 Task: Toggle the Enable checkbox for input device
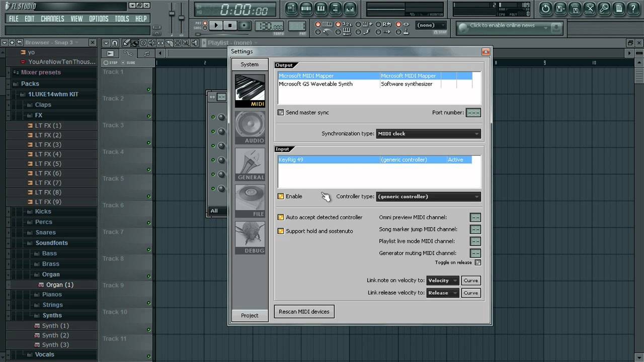[281, 197]
